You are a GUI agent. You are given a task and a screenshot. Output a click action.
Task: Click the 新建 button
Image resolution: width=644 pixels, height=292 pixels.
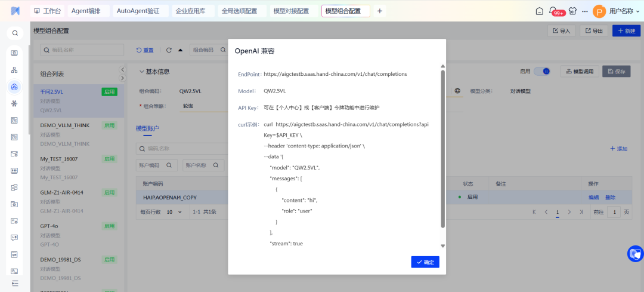[x=626, y=31]
